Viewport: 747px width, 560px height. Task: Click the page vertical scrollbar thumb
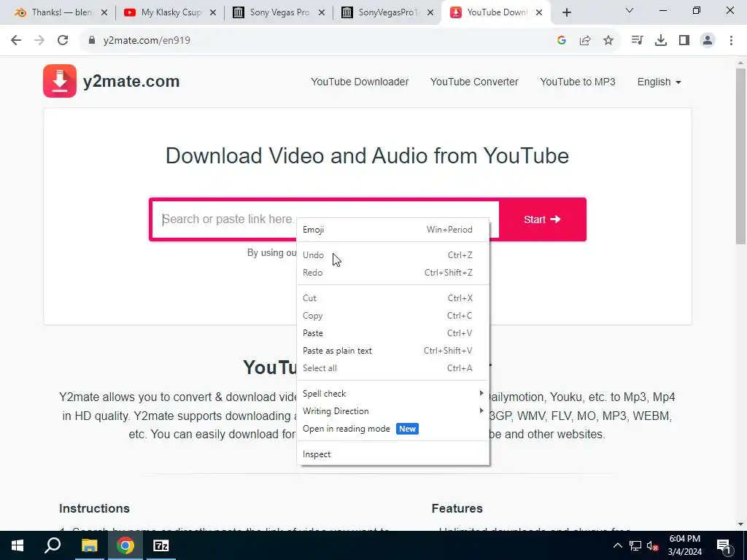(x=740, y=157)
